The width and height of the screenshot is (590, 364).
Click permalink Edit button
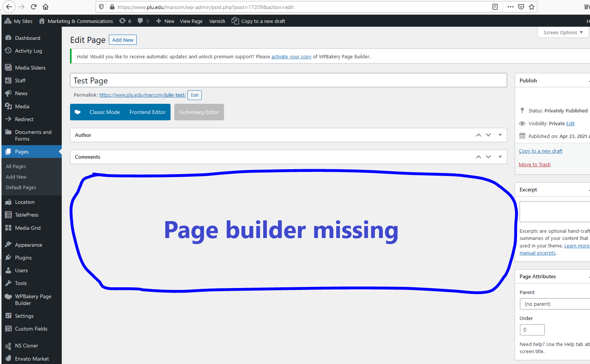tap(195, 95)
